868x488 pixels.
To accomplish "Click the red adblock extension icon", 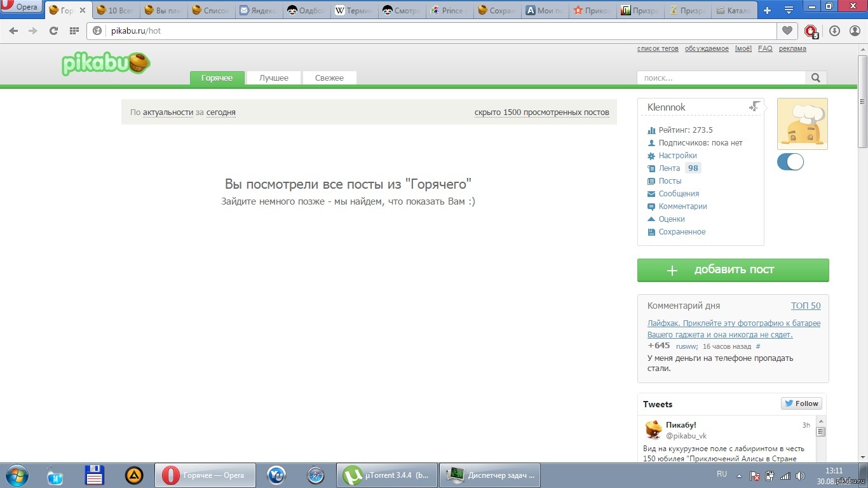I will point(811,30).
